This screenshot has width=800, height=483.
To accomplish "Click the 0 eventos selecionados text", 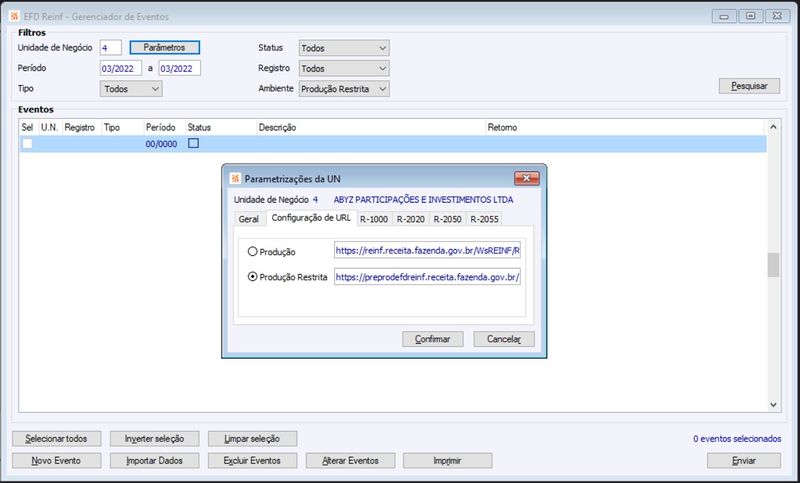I will (737, 439).
